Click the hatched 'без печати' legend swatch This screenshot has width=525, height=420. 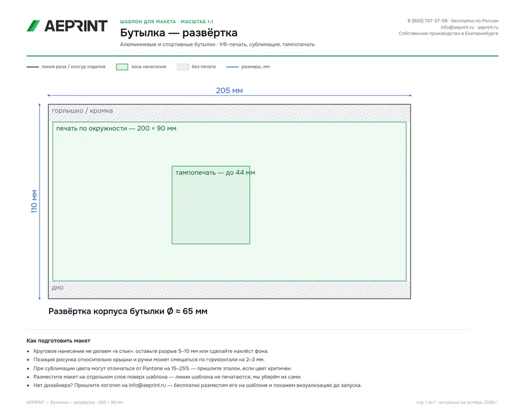coord(183,67)
